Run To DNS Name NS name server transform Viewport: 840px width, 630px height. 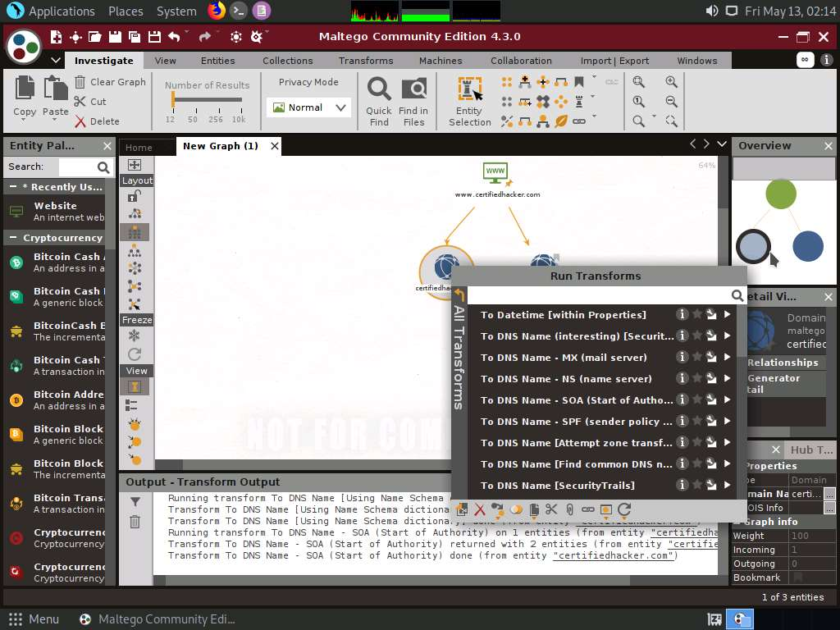point(566,379)
